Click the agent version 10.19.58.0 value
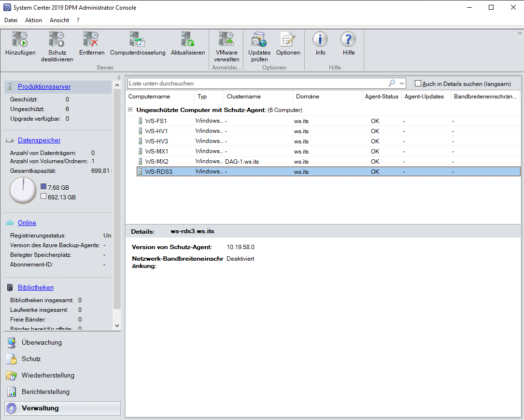 pos(241,247)
